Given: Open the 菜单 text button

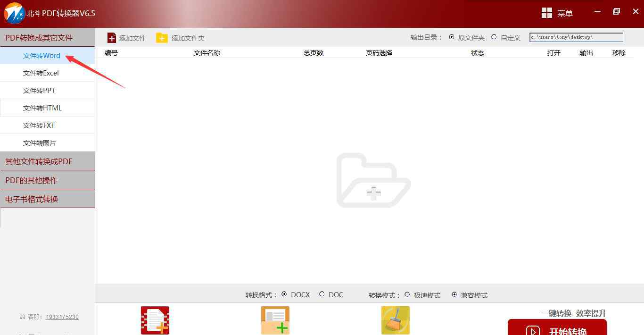Looking at the screenshot, I should point(565,13).
